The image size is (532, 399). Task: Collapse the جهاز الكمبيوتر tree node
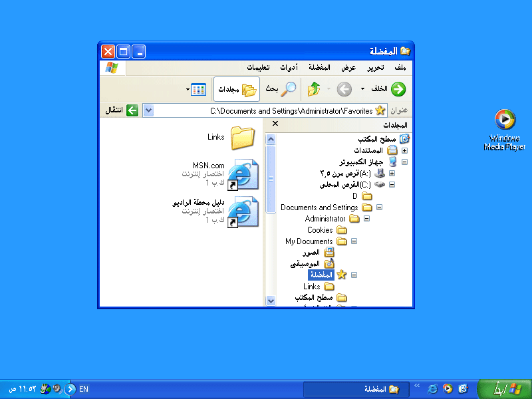pos(405,162)
